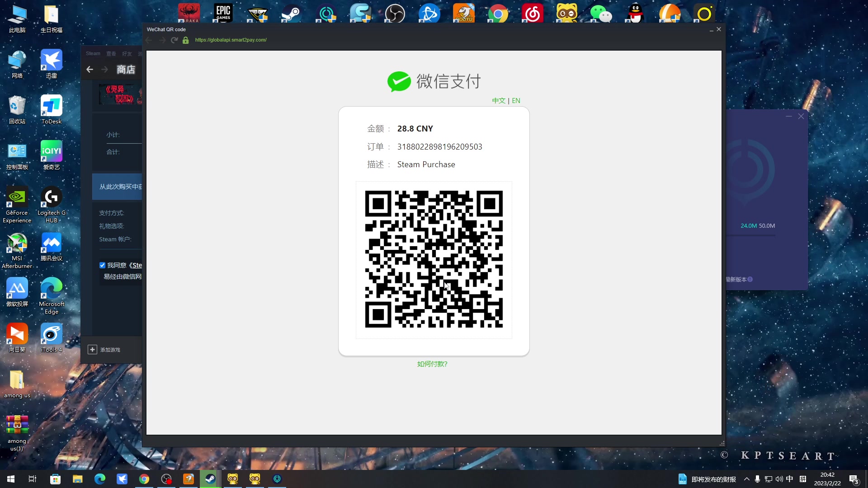This screenshot has height=488, width=868.
Task: Open the among us folder
Action: (17, 384)
